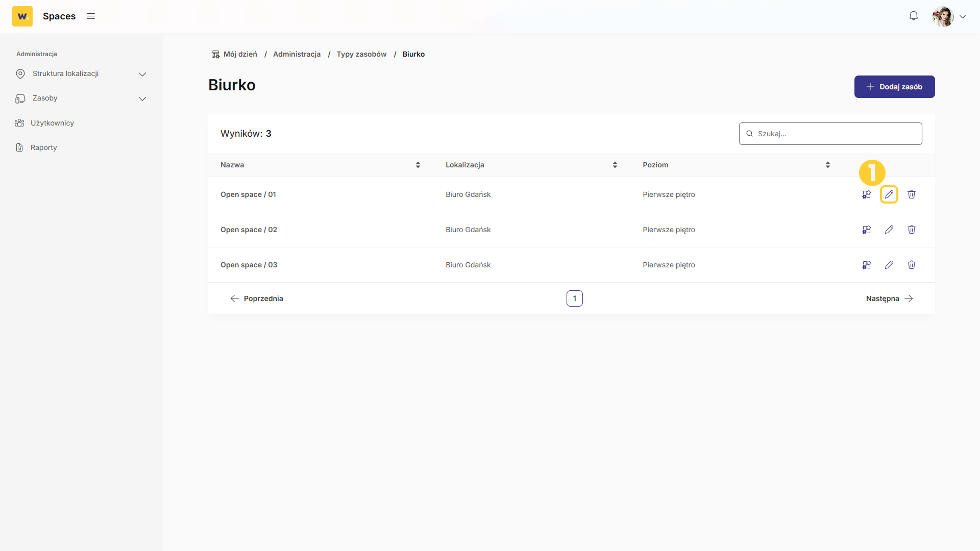Go to Typy zasobów breadcrumb
Image resolution: width=980 pixels, height=551 pixels.
click(x=361, y=54)
